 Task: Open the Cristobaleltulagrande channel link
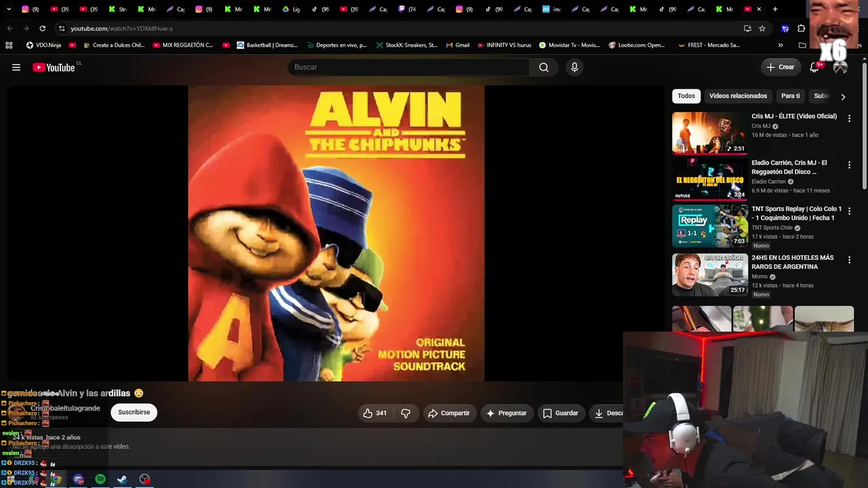[x=65, y=409]
